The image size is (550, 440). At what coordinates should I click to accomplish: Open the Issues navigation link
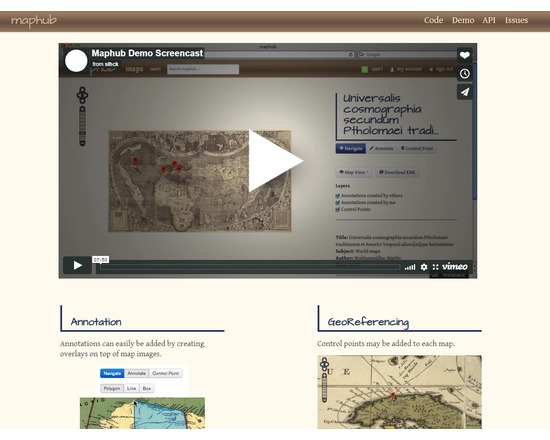click(x=516, y=20)
